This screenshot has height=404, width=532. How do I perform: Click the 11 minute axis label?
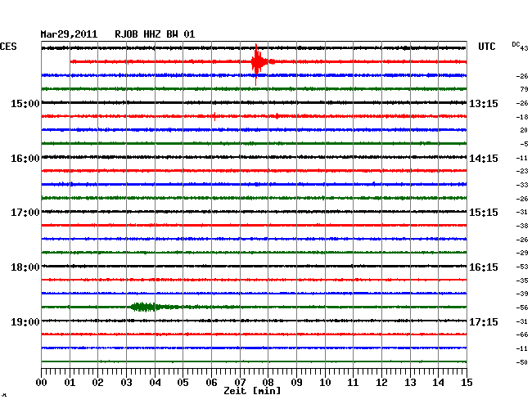(x=353, y=383)
